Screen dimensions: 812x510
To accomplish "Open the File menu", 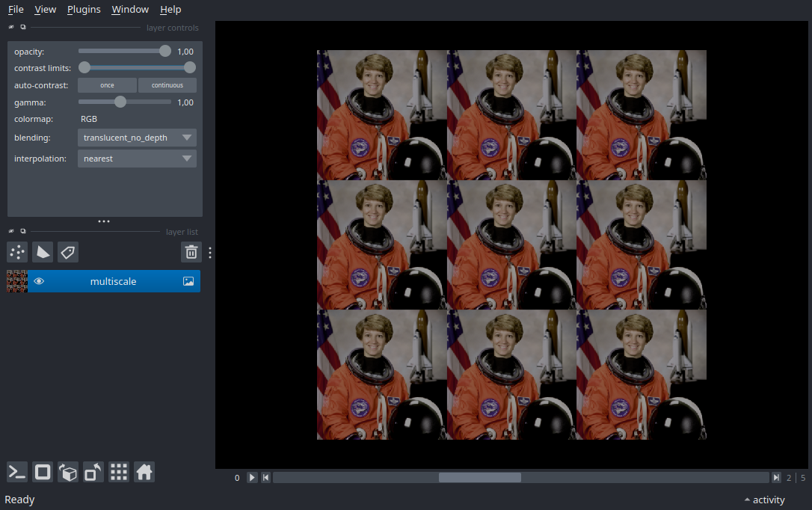I will click(16, 9).
